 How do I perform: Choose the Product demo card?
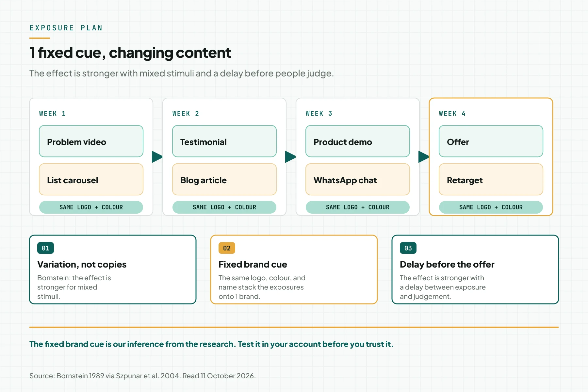tap(358, 141)
